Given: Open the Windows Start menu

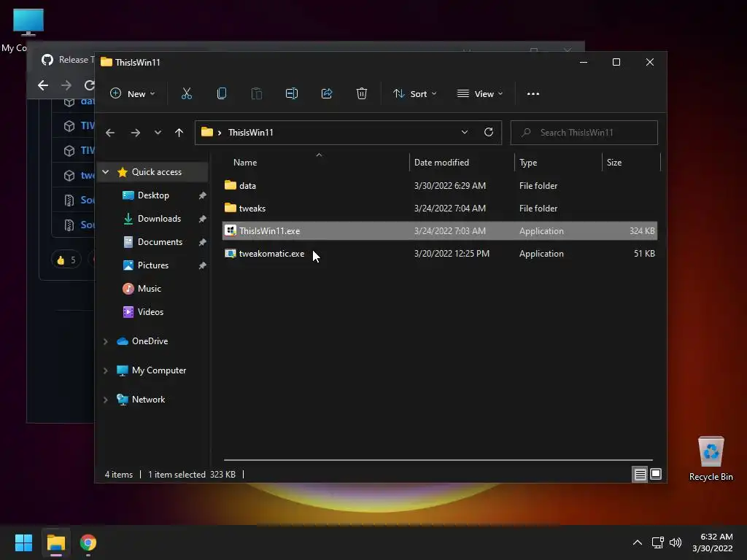Looking at the screenshot, I should click(23, 542).
